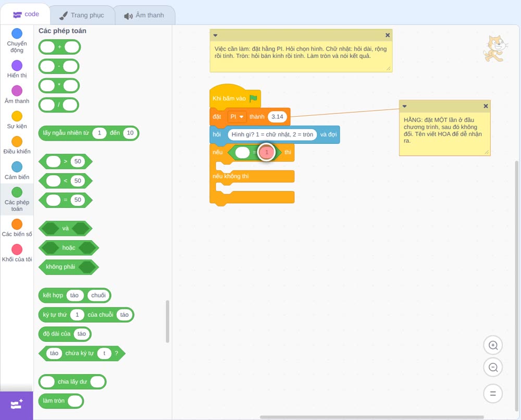Select the 'kết hợp' string block

point(75,295)
